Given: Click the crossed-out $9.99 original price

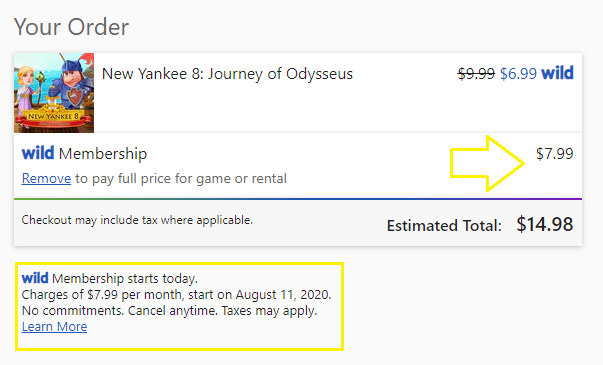Looking at the screenshot, I should (x=476, y=73).
